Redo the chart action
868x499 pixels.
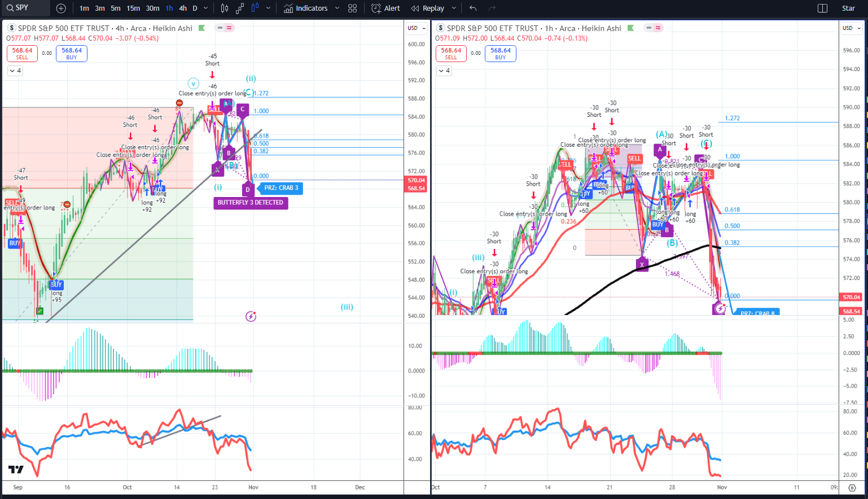pos(492,8)
